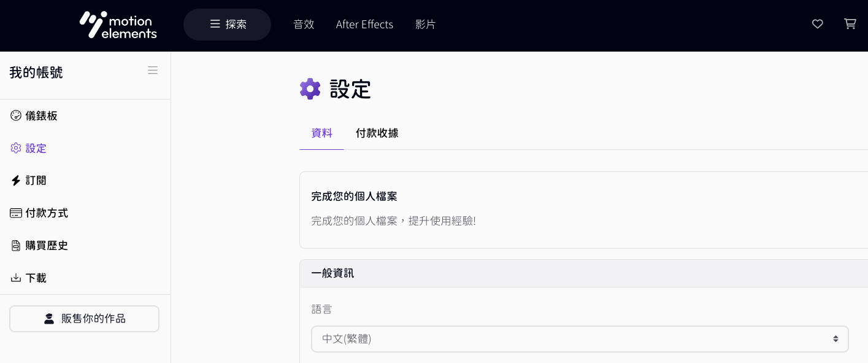Open the shopping cart
This screenshot has height=363, width=868.
click(850, 24)
